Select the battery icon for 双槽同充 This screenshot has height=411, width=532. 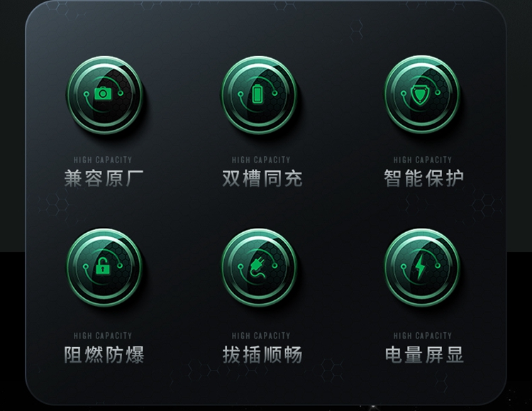258,94
